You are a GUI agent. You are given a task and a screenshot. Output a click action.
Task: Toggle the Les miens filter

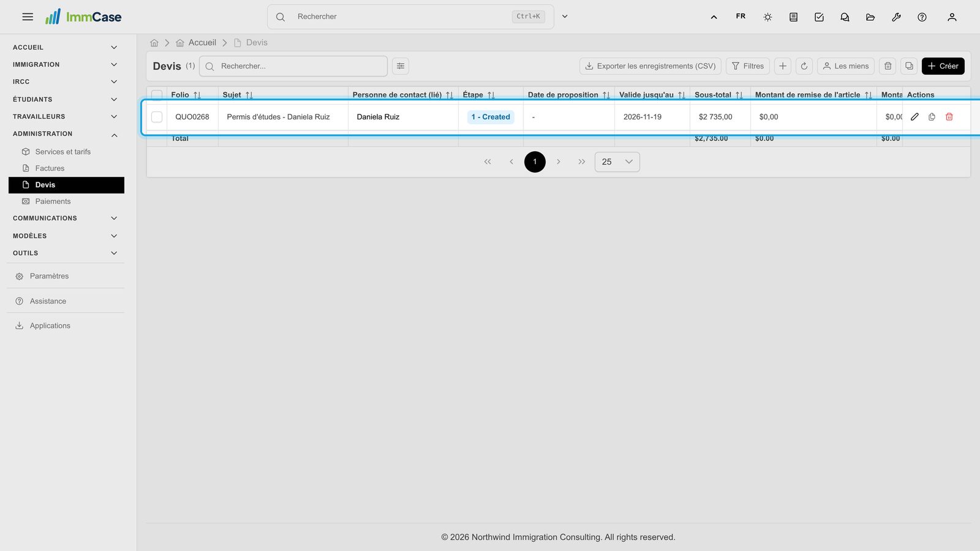coord(845,66)
